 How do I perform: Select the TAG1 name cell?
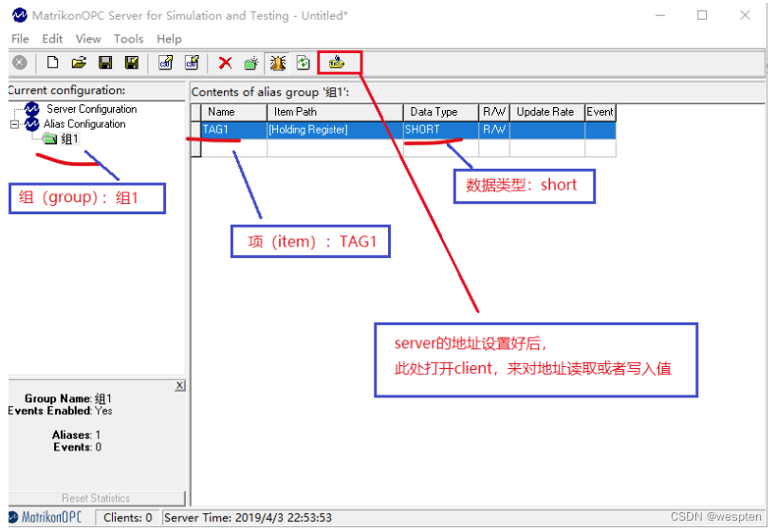pyautogui.click(x=234, y=130)
